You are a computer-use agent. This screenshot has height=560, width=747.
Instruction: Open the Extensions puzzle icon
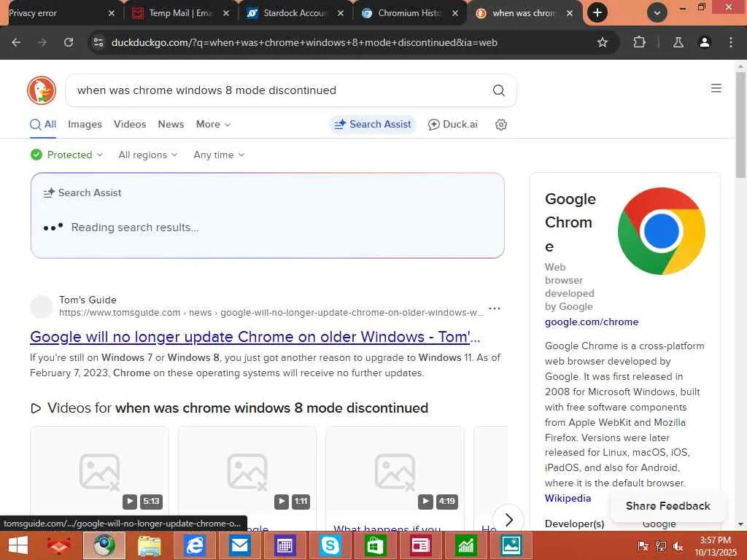[x=639, y=42]
